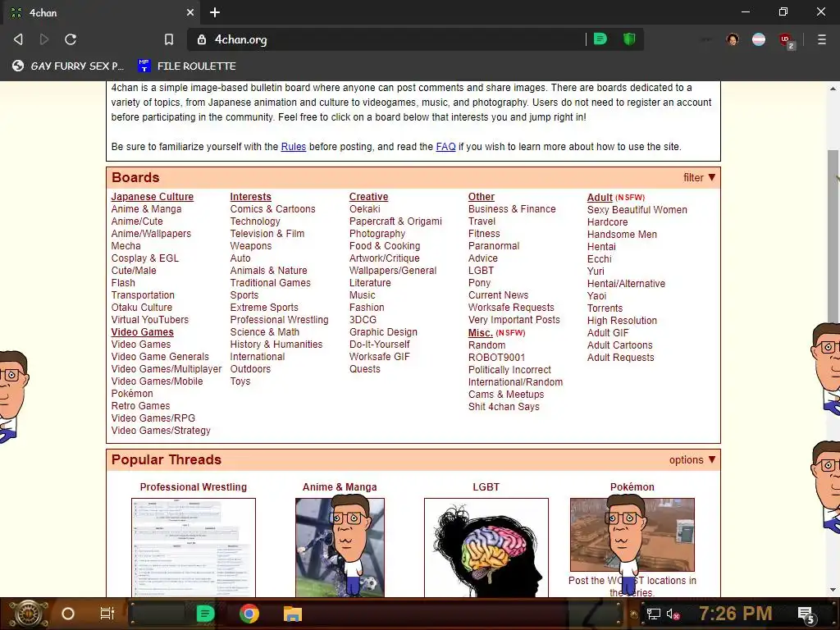The height and width of the screenshot is (630, 840).
Task: Open the Rules link
Action: pyautogui.click(x=294, y=147)
